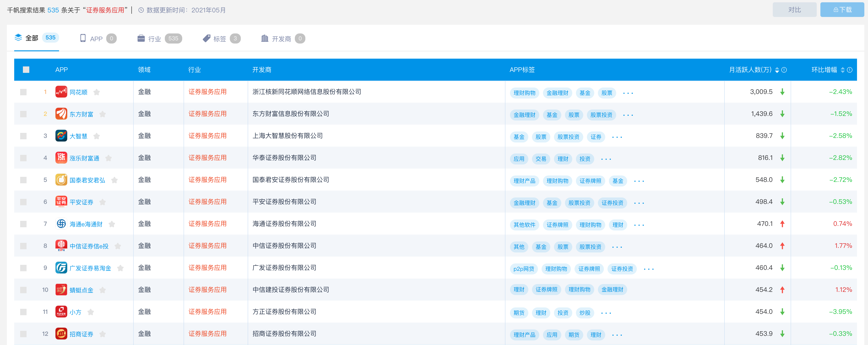Viewport: 868px width, 345px height.
Task: Click the 下载 button
Action: click(x=842, y=10)
